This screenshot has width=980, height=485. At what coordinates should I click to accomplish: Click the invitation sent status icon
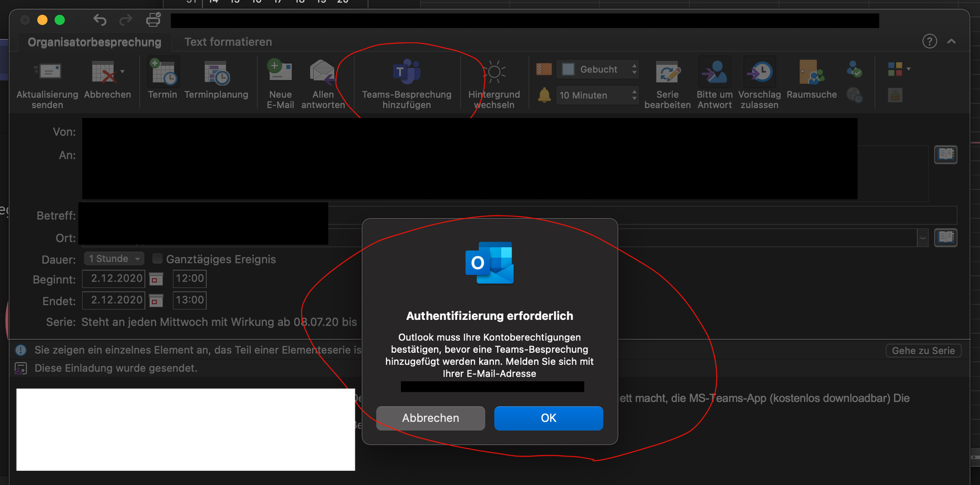(21, 368)
